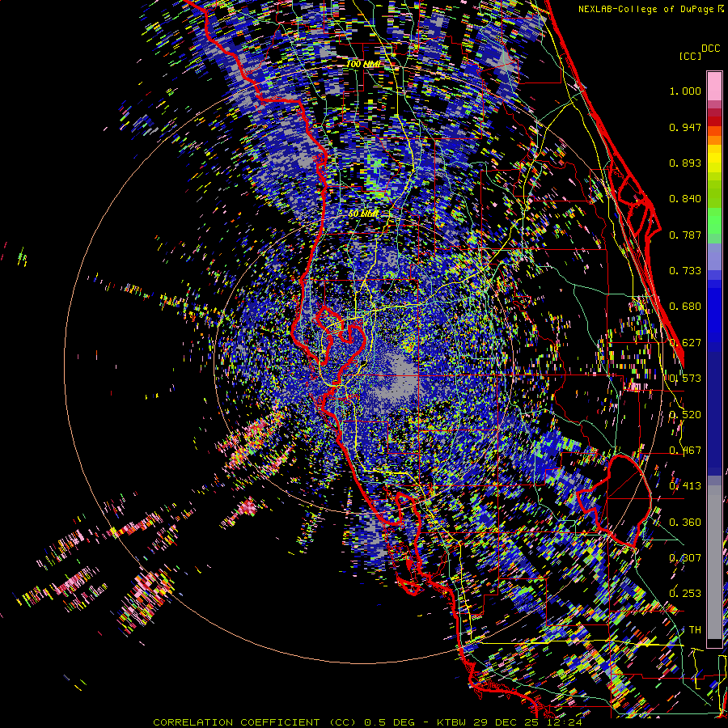
Task: Pick the red swatch on the color bar
Action: point(714,121)
